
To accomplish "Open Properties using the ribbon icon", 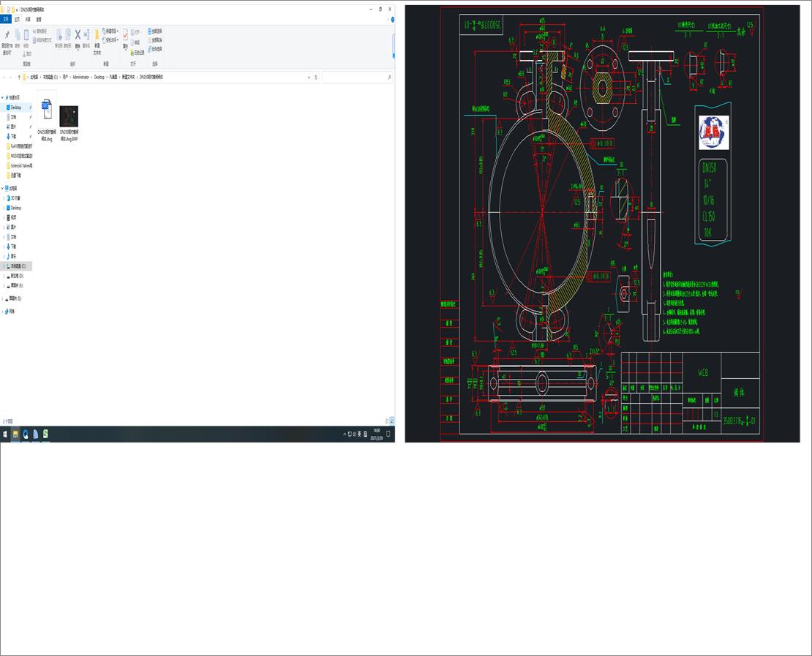I will coord(125,35).
